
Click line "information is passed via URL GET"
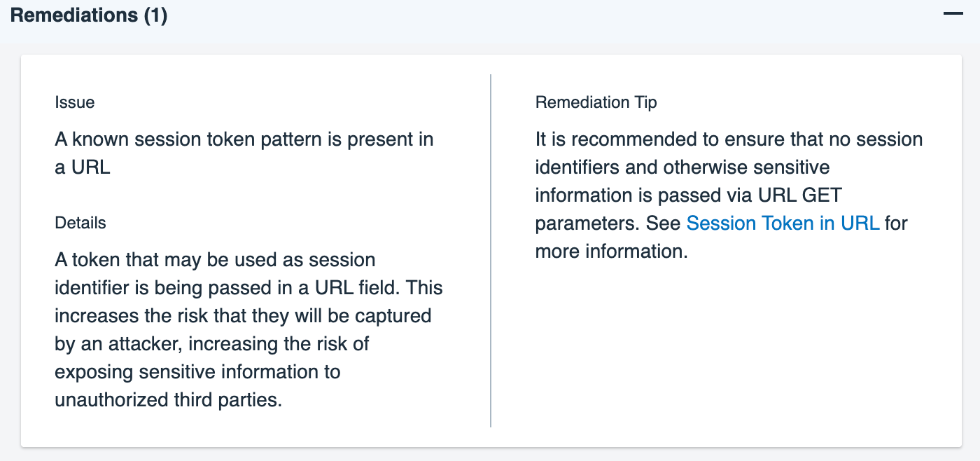[x=688, y=195]
